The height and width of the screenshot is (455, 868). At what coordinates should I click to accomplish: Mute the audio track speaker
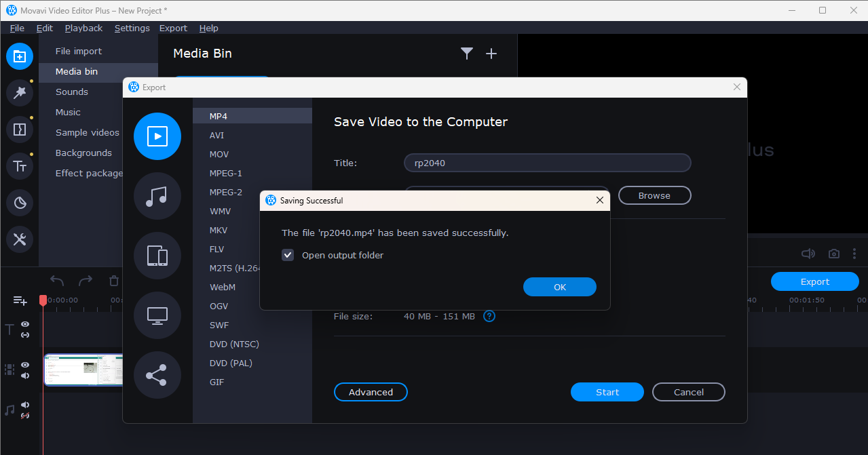25,405
